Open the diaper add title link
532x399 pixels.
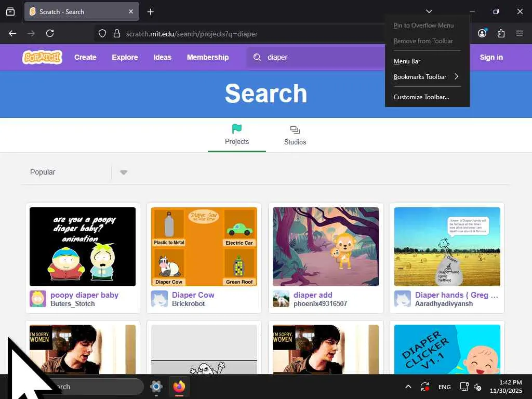(x=313, y=295)
